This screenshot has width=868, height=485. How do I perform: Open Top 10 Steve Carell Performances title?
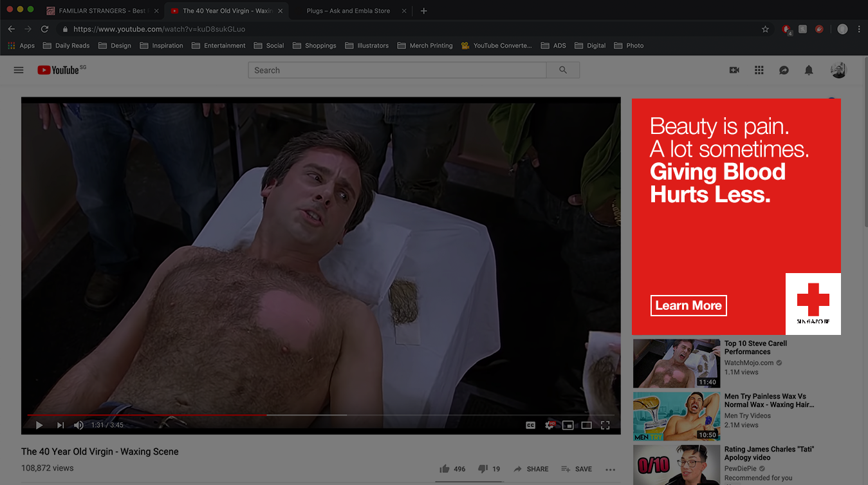tap(755, 348)
